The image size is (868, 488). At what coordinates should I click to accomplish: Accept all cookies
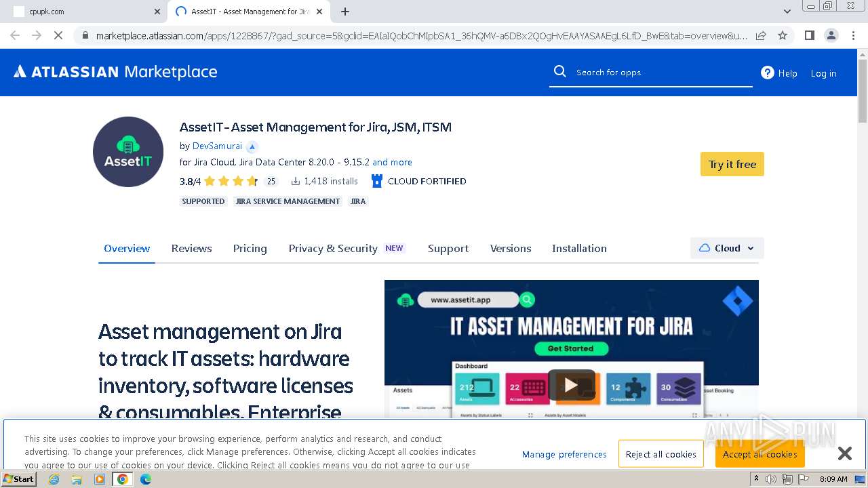coord(759,454)
